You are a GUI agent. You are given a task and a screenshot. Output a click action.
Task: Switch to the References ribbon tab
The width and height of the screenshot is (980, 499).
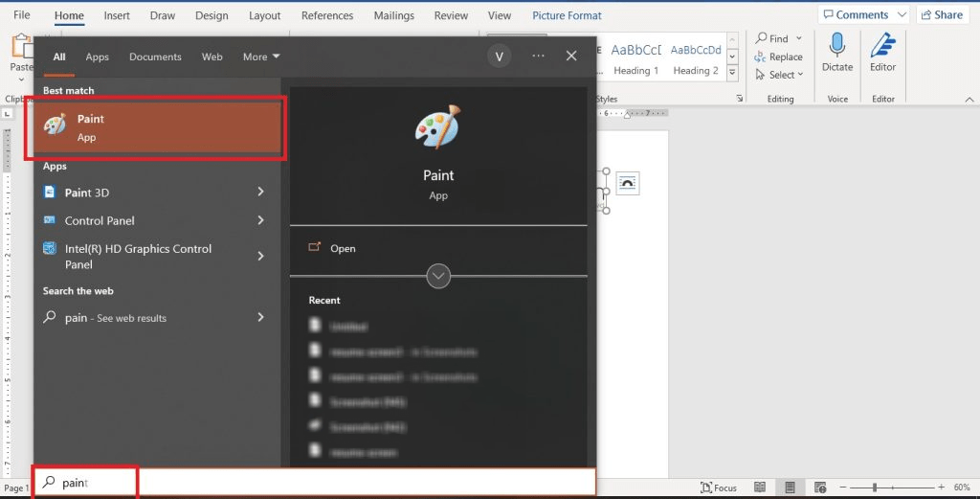(x=327, y=15)
